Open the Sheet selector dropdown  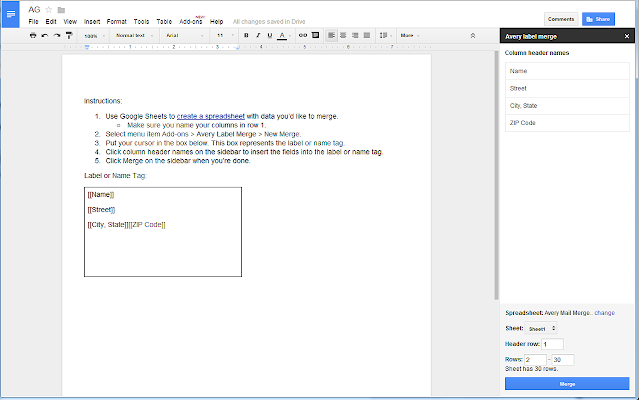click(x=540, y=328)
